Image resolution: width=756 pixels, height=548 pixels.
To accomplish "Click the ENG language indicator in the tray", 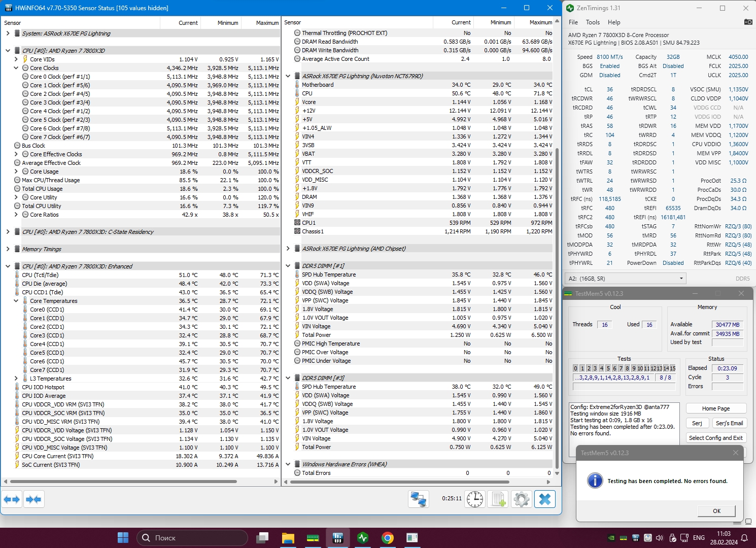I will [x=699, y=538].
